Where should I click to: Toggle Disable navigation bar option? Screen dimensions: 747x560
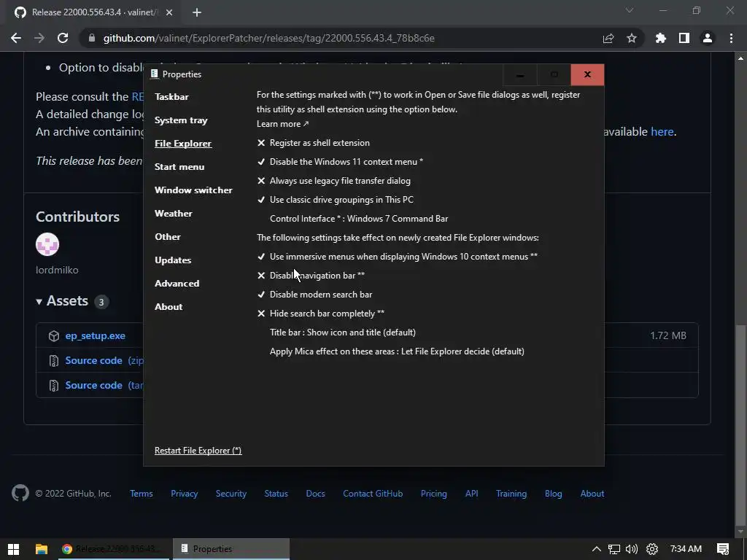311,276
